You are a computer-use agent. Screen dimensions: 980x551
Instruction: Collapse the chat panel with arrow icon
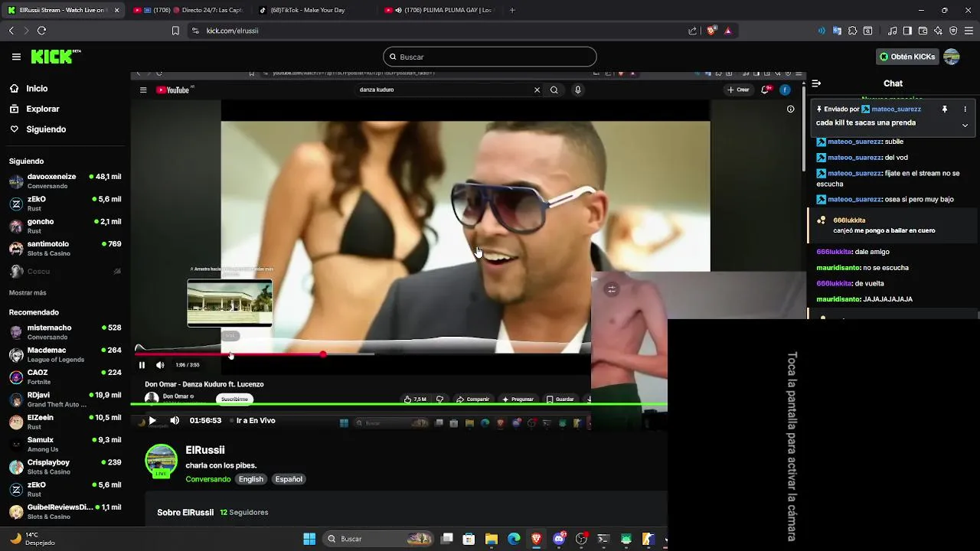click(x=816, y=83)
